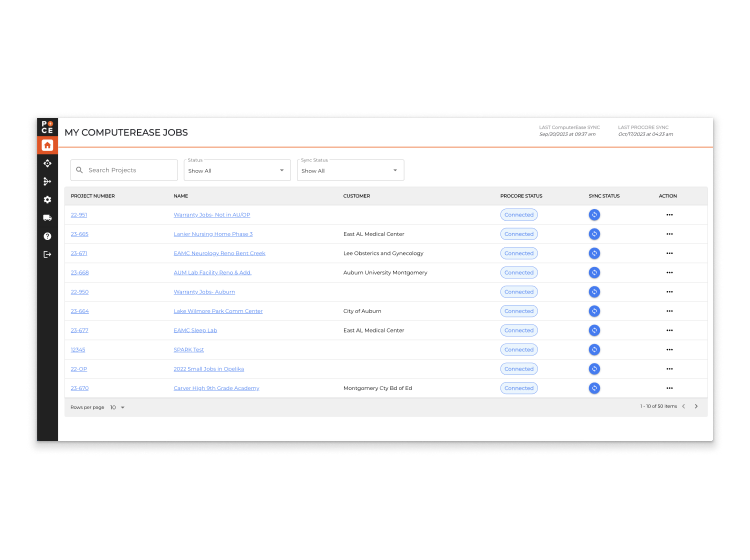Click sync icon for 2022 Small Jobs in Opelika
Screen dimensions: 750x560
click(594, 369)
